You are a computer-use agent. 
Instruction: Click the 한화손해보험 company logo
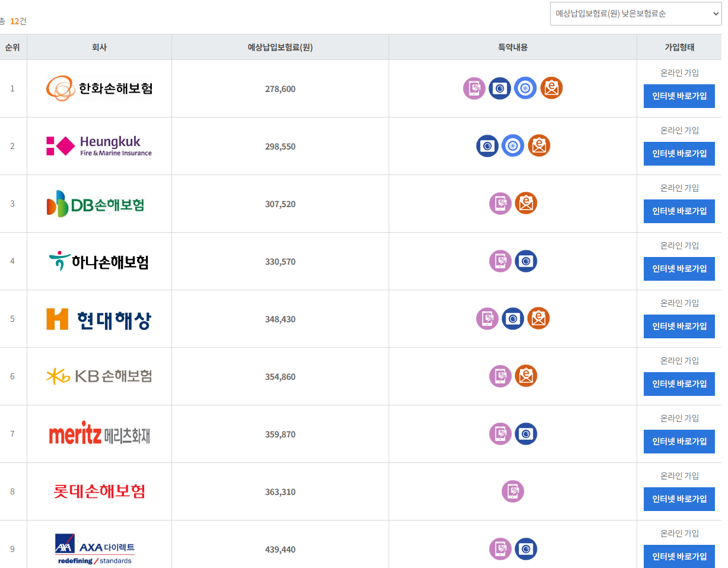click(99, 88)
